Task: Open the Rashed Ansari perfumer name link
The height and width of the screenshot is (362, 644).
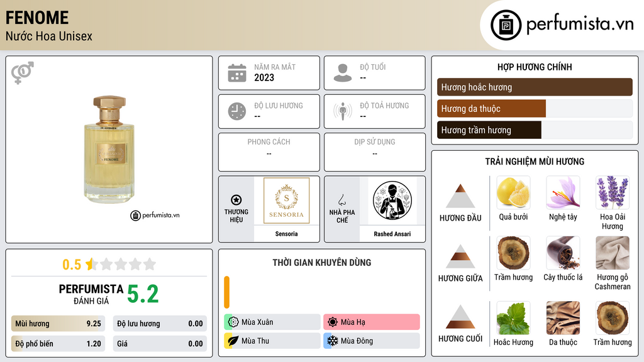Action: pyautogui.click(x=392, y=234)
